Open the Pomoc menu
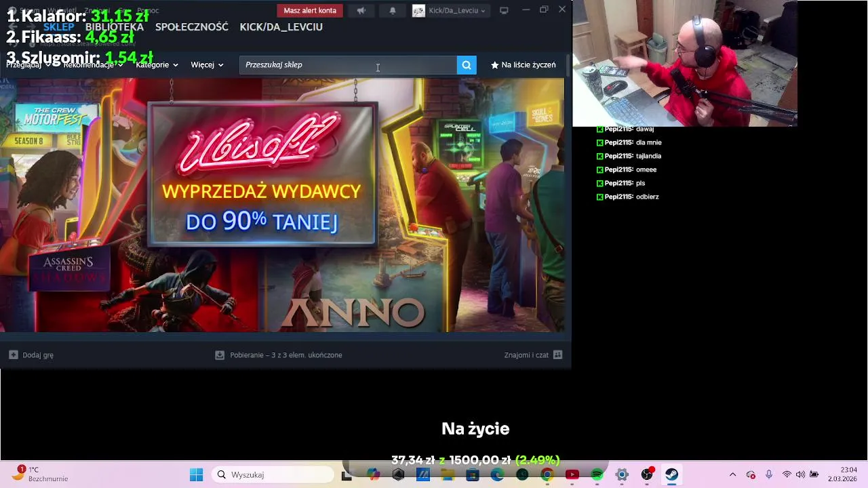The image size is (868, 488). point(148,10)
